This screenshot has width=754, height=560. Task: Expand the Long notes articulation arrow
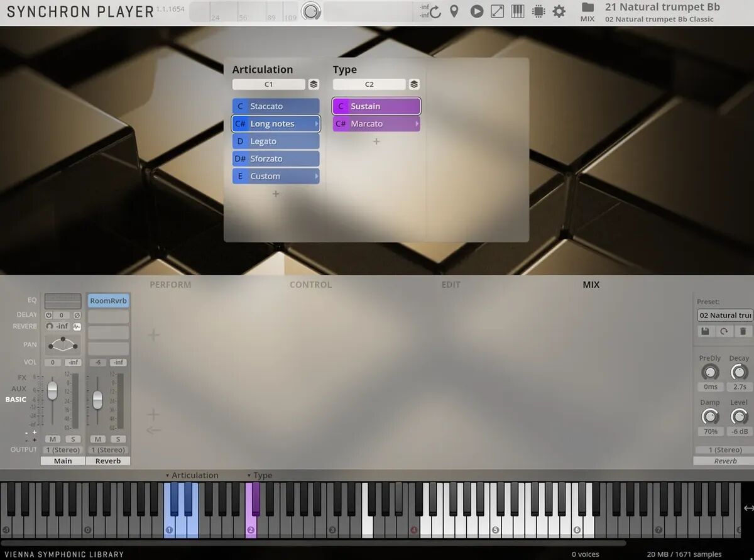pos(316,124)
